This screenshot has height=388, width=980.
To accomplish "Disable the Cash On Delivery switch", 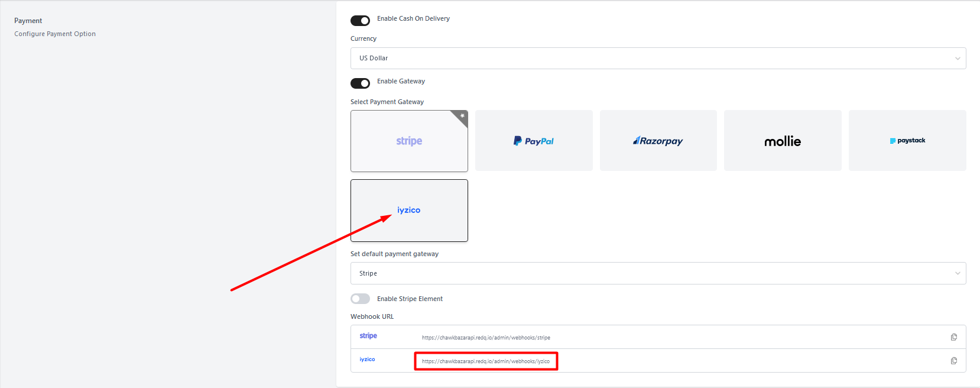I will [360, 21].
